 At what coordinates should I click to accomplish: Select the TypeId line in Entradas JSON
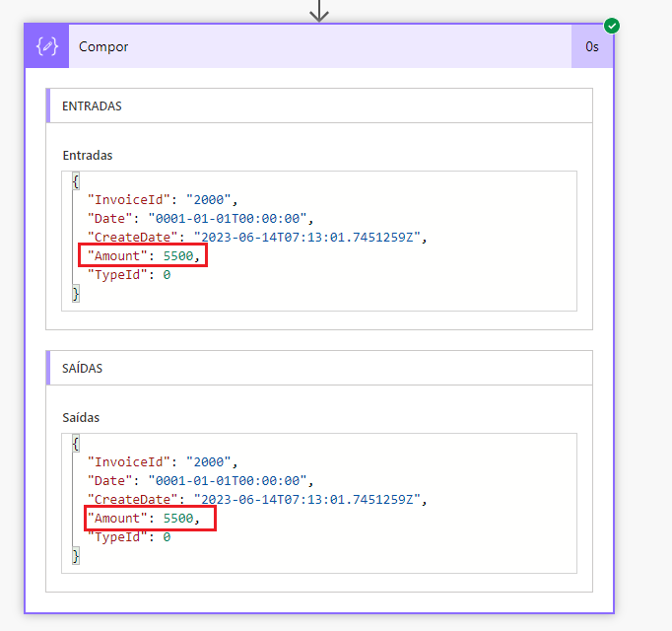(129, 274)
